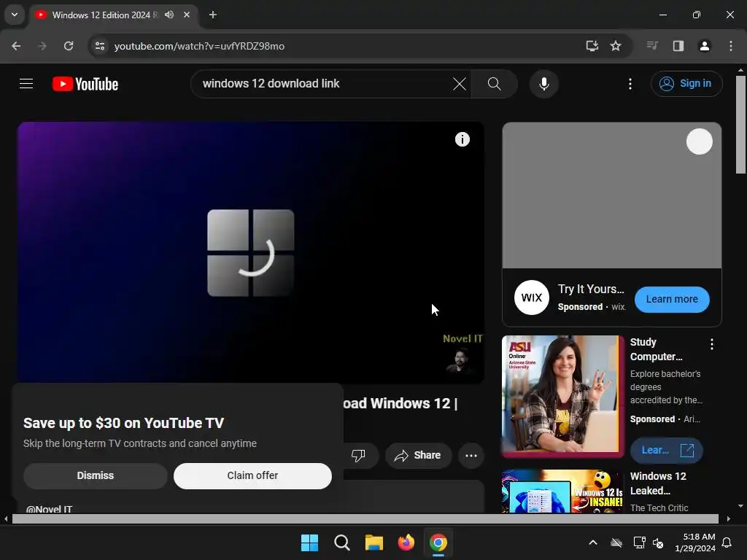Click the Wix advertiser logo
The width and height of the screenshot is (747, 560).
pos(532,297)
